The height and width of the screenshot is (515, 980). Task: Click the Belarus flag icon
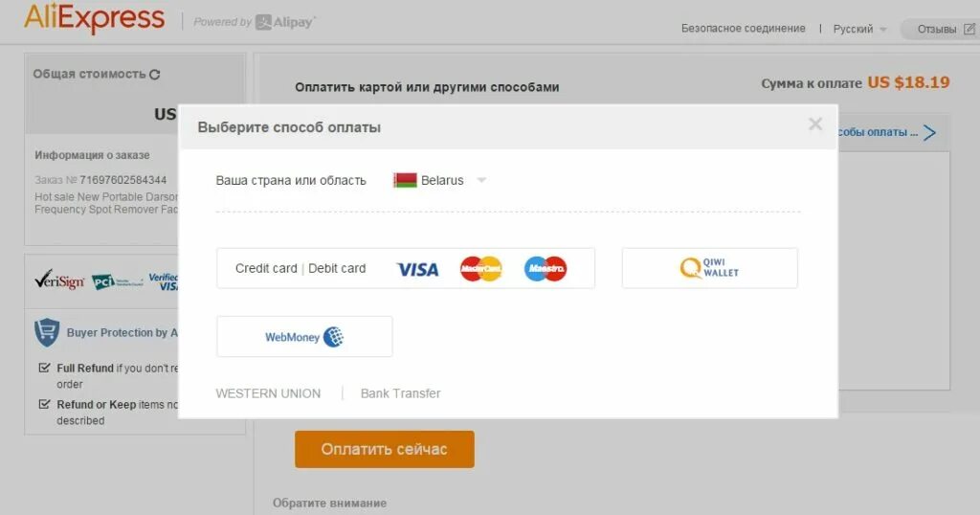[405, 181]
